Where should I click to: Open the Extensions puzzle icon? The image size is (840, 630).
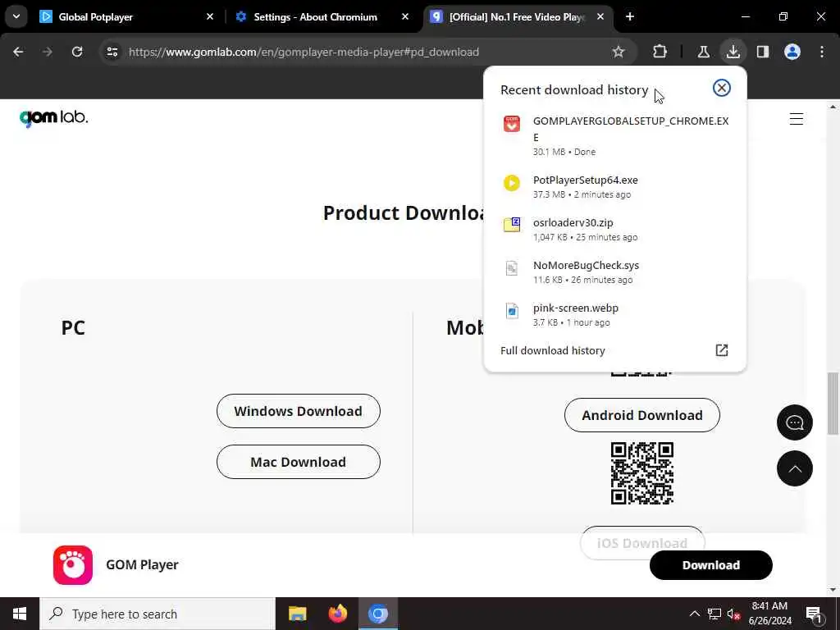coord(660,52)
